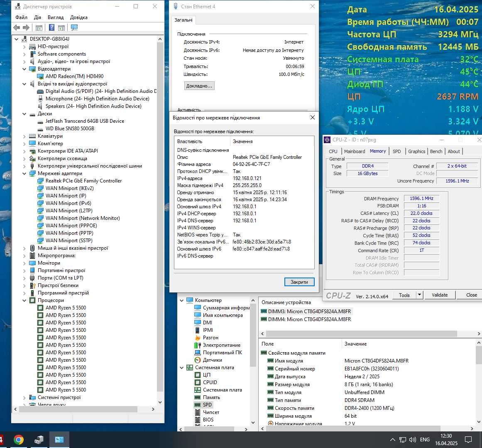Open the Tools dropdown arrow in CPU-Z
Screen dimensions: 482x448
419,295
